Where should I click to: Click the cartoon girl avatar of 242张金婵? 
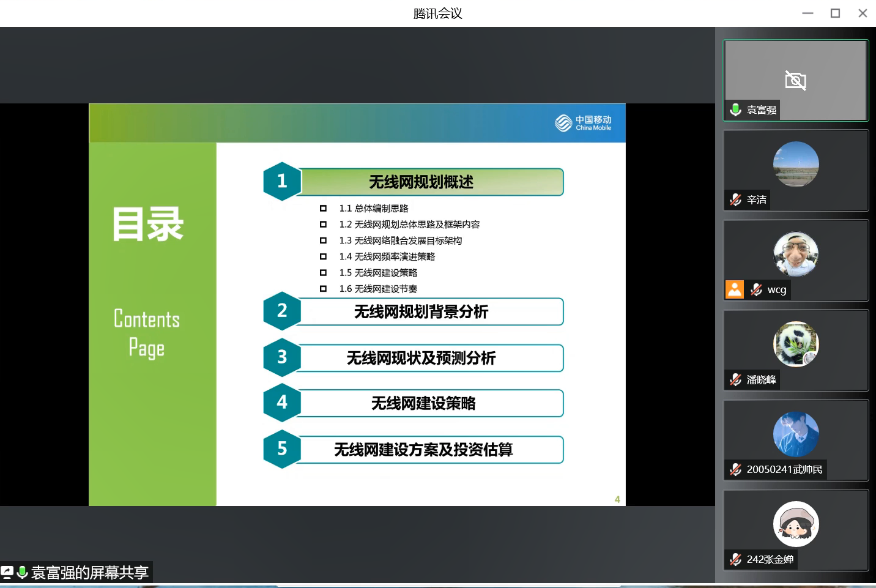[x=795, y=524]
